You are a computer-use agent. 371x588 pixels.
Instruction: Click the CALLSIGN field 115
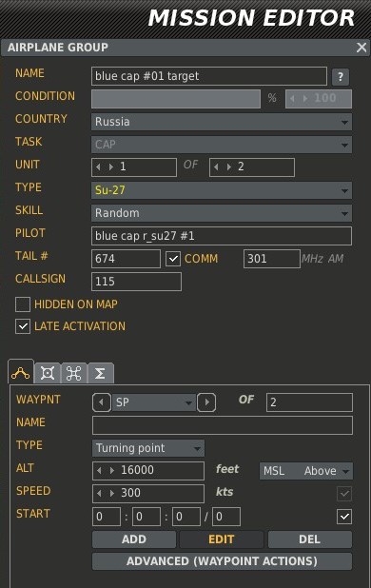[136, 282]
